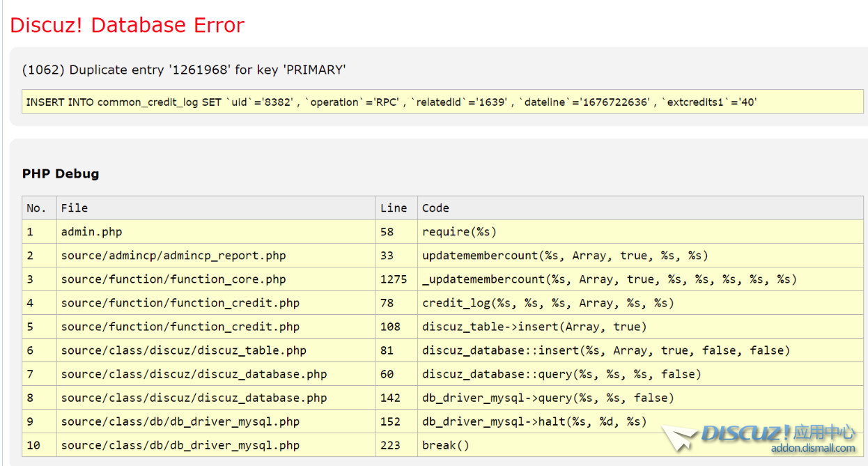Click the arrow cursor icon beside the Discuz logo
Image resolution: width=868 pixels, height=466 pixels.
click(x=679, y=438)
